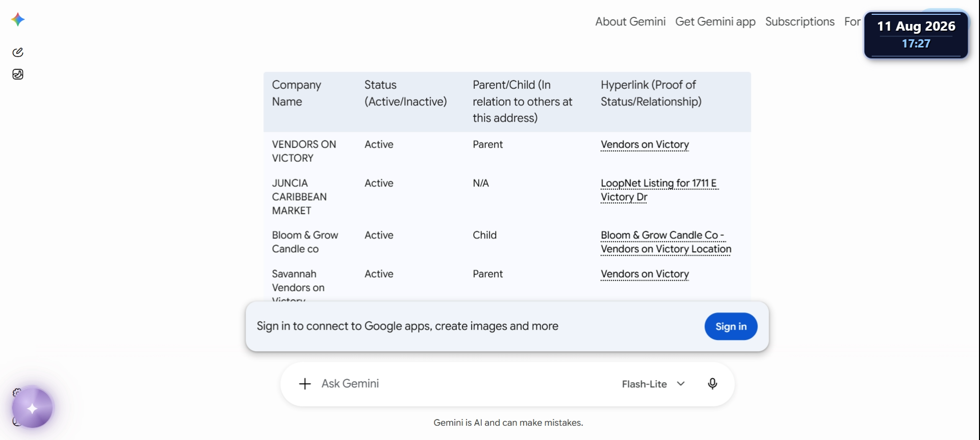Viewport: 980px width, 440px height.
Task: Click the Hyperlink (Proof of Status/Relationship) header
Action: point(651,93)
